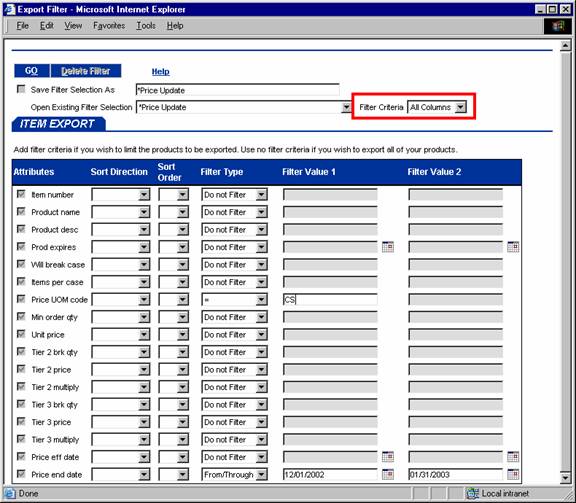576x503 pixels.
Task: Open calendar for Price end date Filter Value 1
Action: (x=388, y=474)
